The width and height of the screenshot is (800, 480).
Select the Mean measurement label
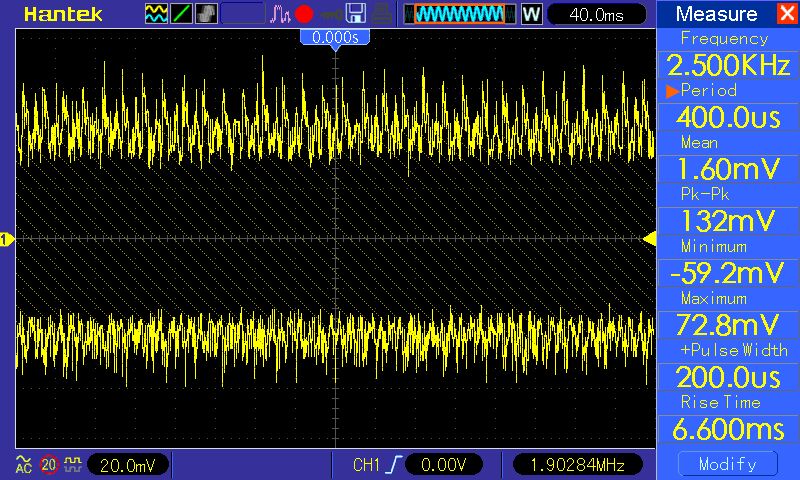[699, 142]
